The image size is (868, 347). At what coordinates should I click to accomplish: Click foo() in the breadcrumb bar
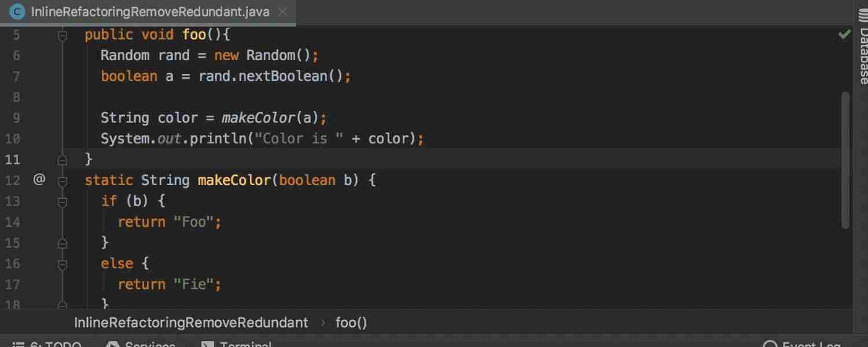351,323
